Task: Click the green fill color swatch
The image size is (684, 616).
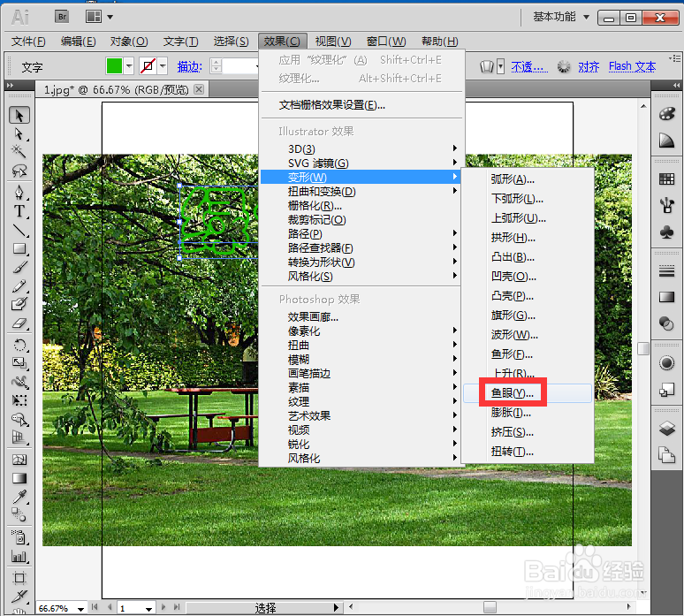Action: (114, 66)
